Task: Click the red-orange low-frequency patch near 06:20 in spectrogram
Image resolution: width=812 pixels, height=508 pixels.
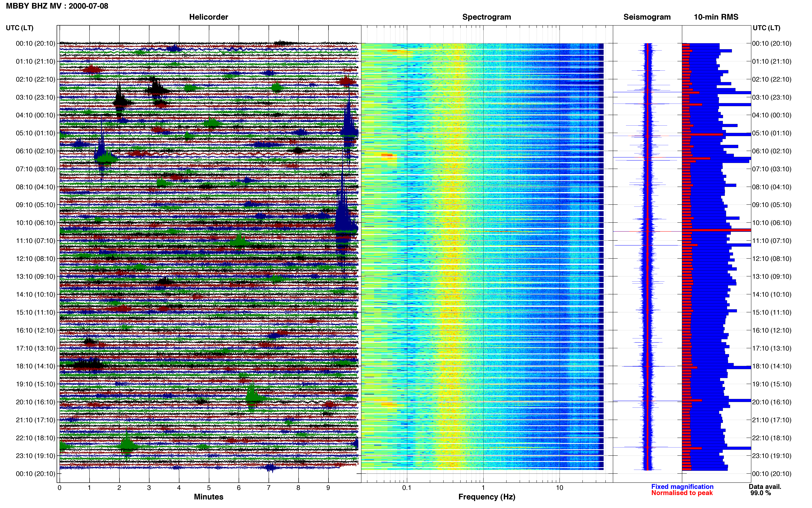Action: pos(387,155)
